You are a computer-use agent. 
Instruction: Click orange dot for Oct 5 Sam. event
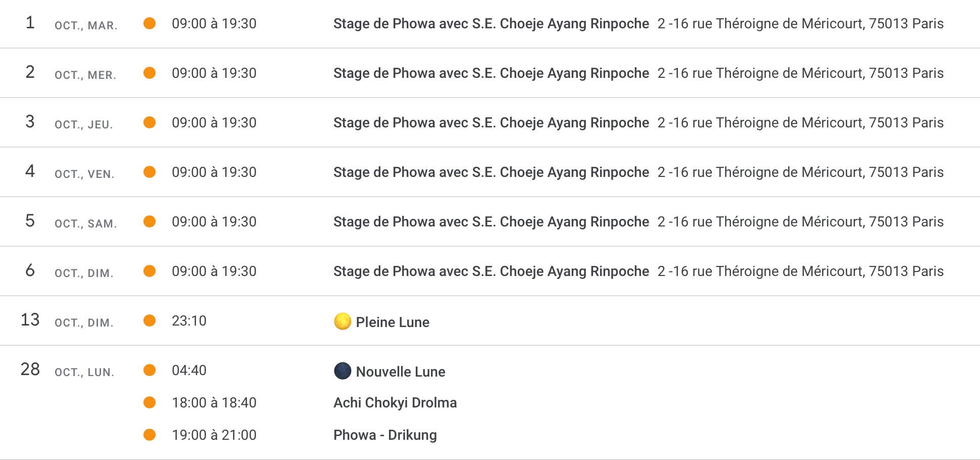point(150,221)
